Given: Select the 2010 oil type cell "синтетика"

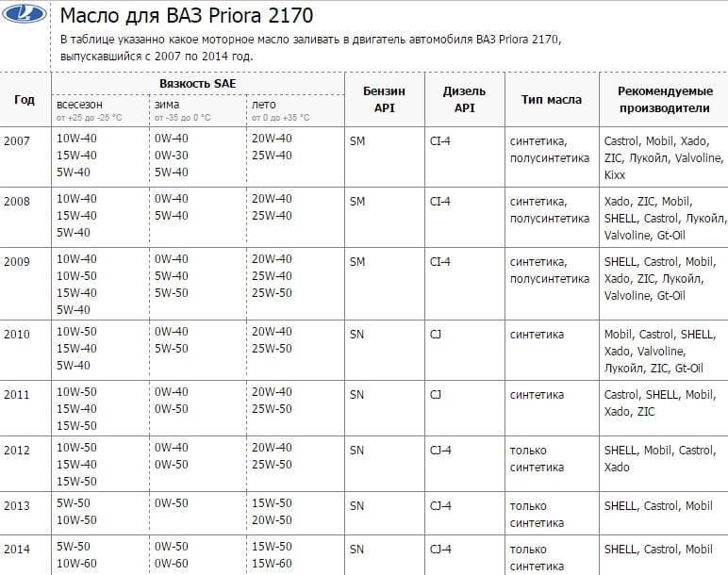Looking at the screenshot, I should pos(537,335).
